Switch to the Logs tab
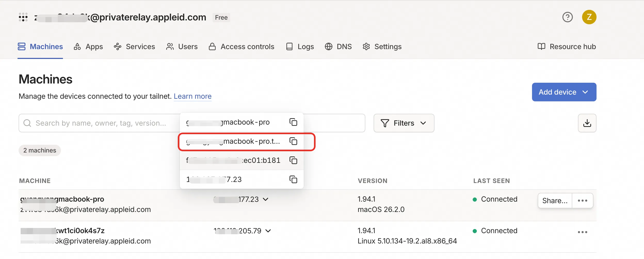The height and width of the screenshot is (259, 644). tap(300, 47)
